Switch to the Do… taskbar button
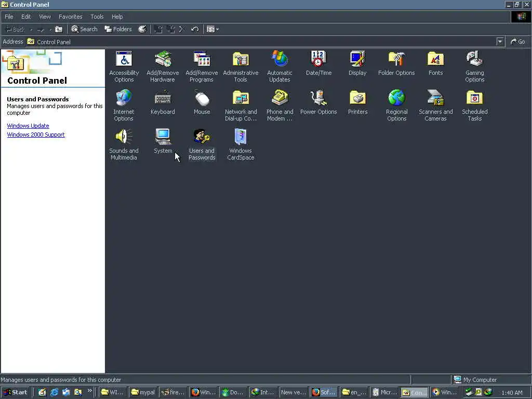This screenshot has width=532, height=399. [x=233, y=392]
